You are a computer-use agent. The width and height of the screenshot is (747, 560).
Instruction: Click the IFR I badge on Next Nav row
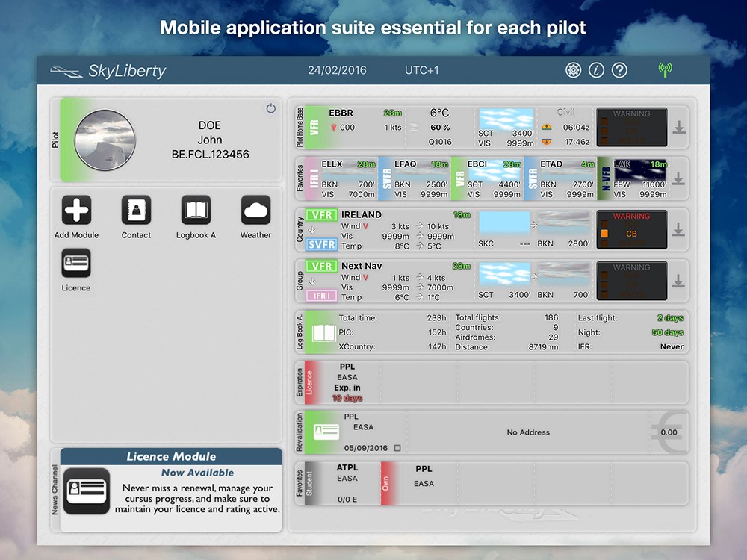(x=321, y=296)
